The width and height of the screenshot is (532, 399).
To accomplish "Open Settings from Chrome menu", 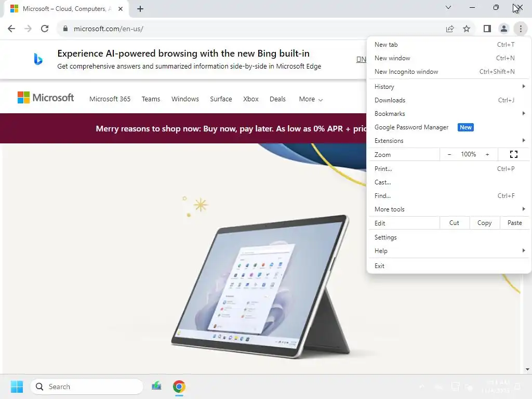I will click(448, 237).
